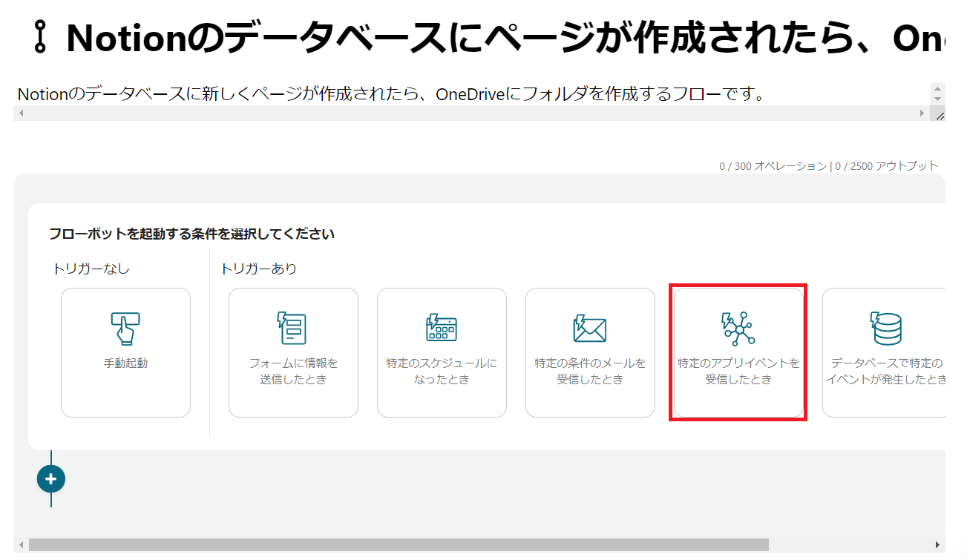The image size is (967, 560).
Task: Click the トリガーなし heading
Action: [x=91, y=269]
